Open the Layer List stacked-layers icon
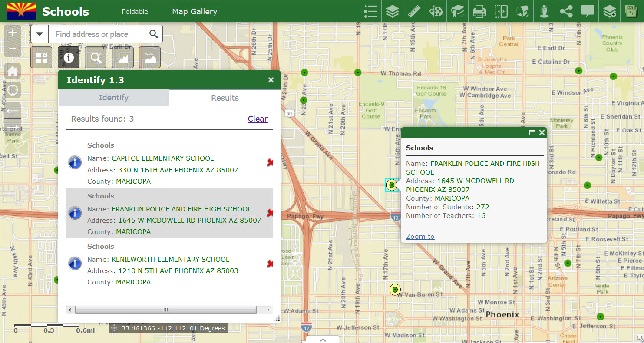 click(x=392, y=11)
